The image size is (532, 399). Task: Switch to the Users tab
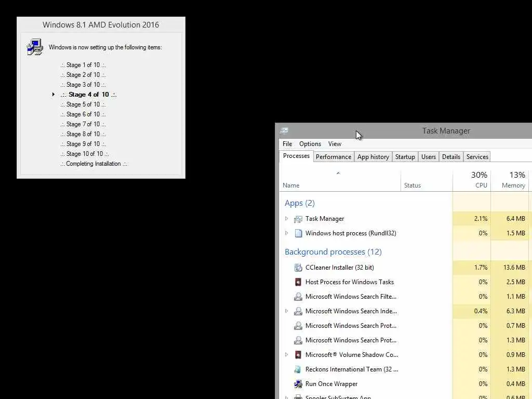[x=428, y=157]
